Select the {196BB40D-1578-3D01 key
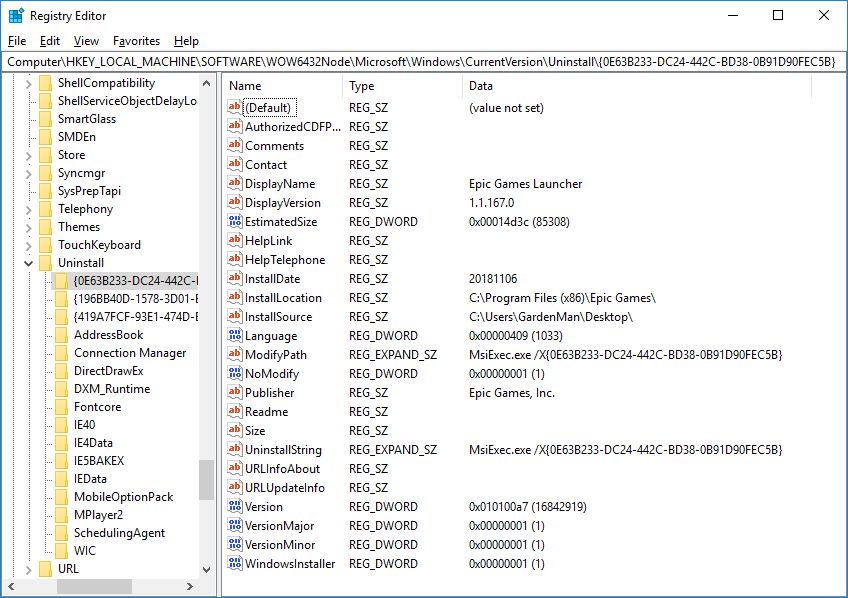Viewport: 848px width, 598px height. (136, 298)
